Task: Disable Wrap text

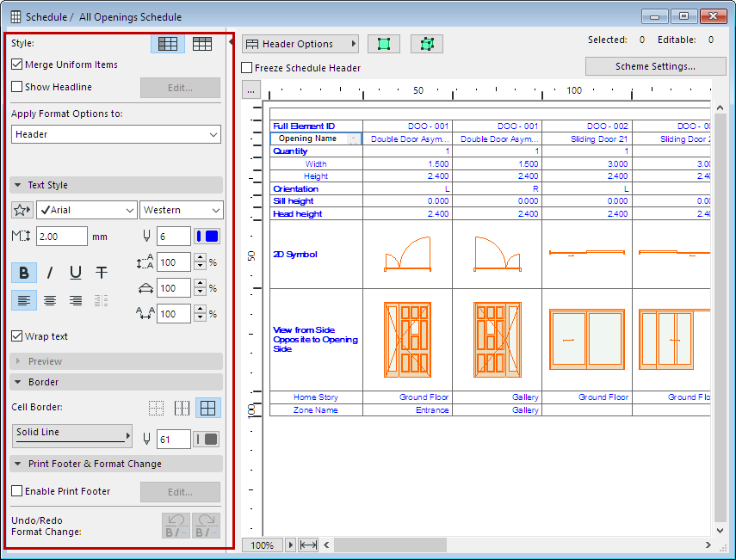Action: pos(15,337)
